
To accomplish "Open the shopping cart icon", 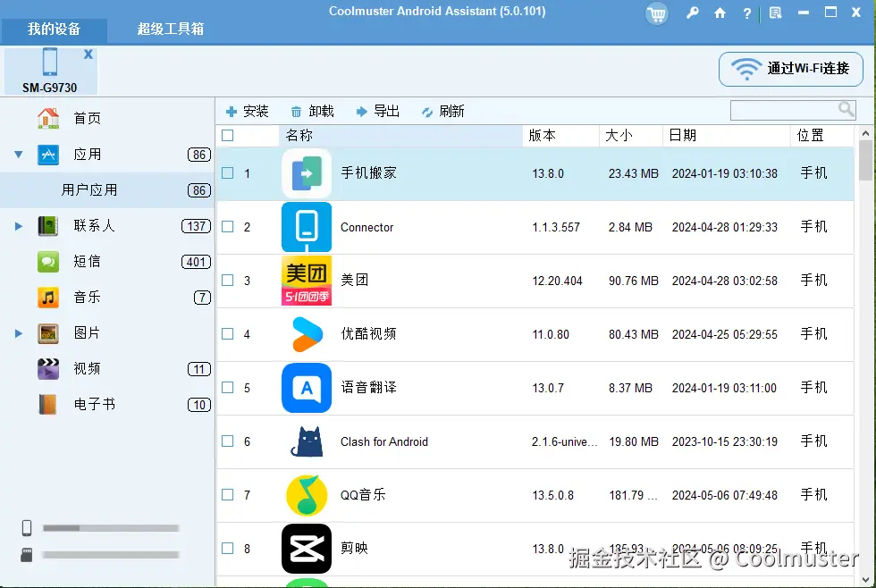I will coord(656,13).
